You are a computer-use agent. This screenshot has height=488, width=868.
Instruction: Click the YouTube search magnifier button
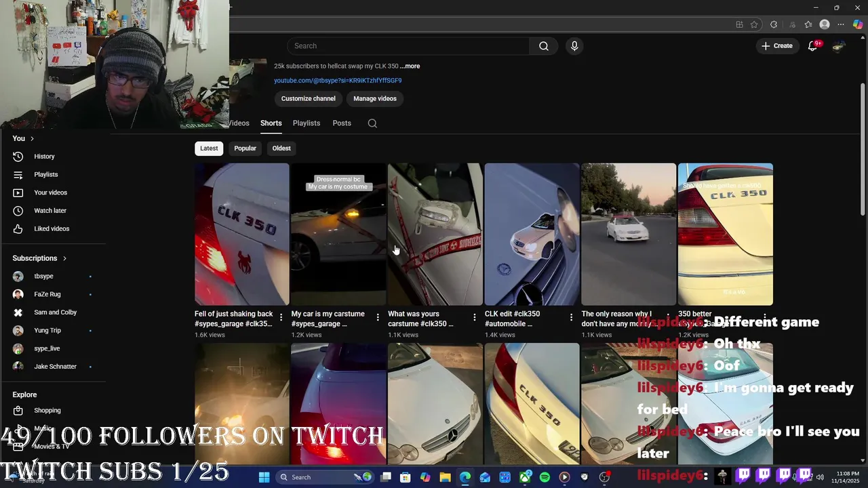[543, 46]
